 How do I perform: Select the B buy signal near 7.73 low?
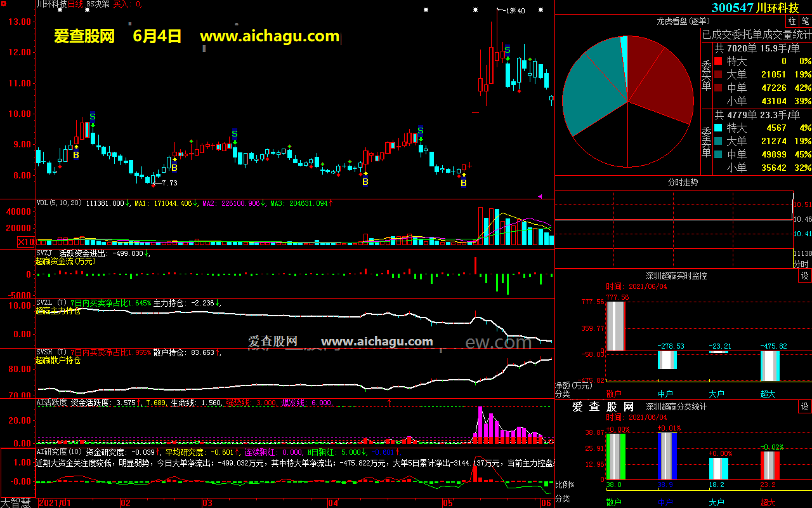[x=174, y=168]
